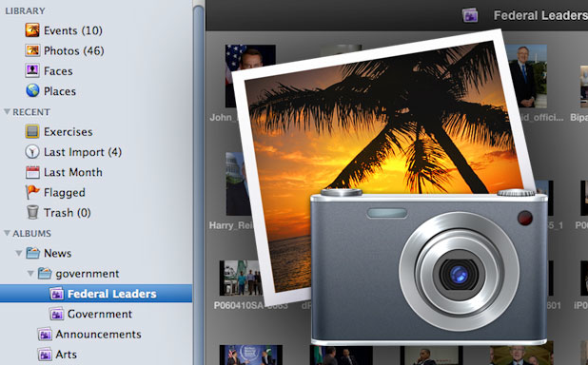Collapse the News folder disclosure triangle
588x365 pixels.
click(x=18, y=254)
